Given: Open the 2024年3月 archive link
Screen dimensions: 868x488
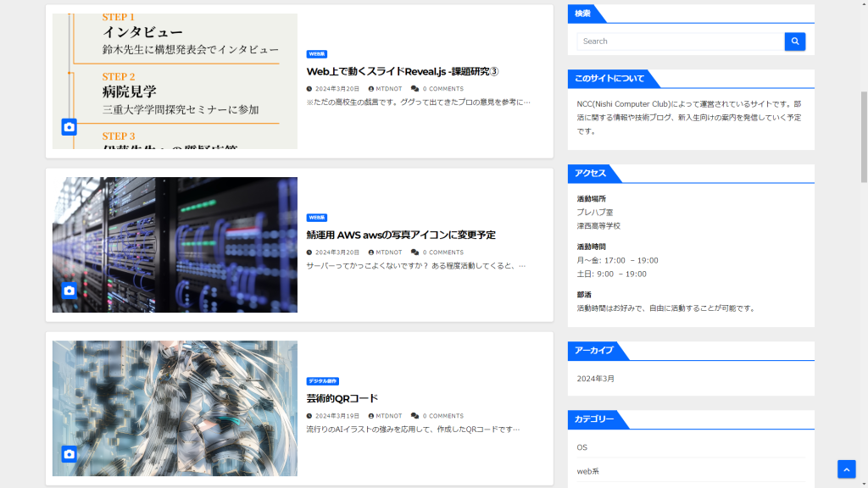Looking at the screenshot, I should pos(595,379).
